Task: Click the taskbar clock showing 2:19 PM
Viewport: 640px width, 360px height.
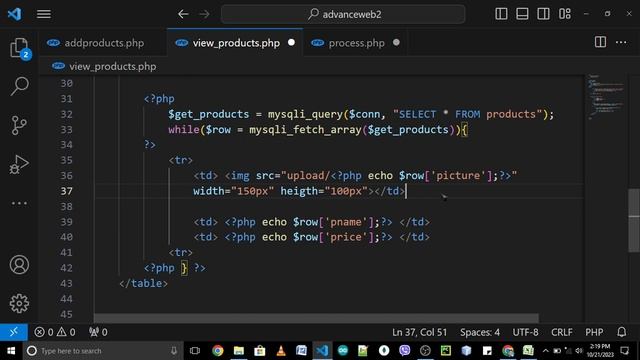Action: point(600,351)
